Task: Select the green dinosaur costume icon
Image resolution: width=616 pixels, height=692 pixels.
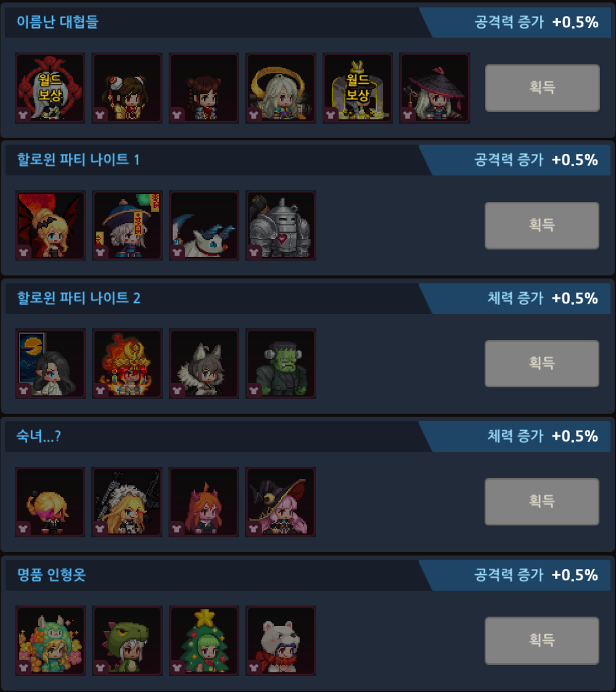Action: (x=127, y=641)
